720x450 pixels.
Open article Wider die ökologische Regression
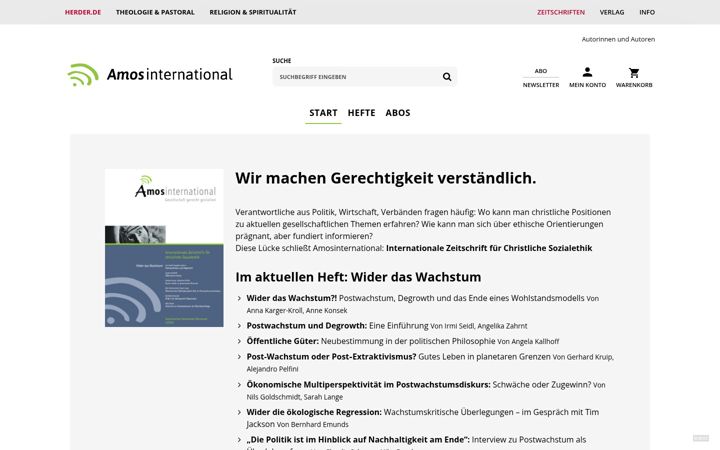coord(314,412)
